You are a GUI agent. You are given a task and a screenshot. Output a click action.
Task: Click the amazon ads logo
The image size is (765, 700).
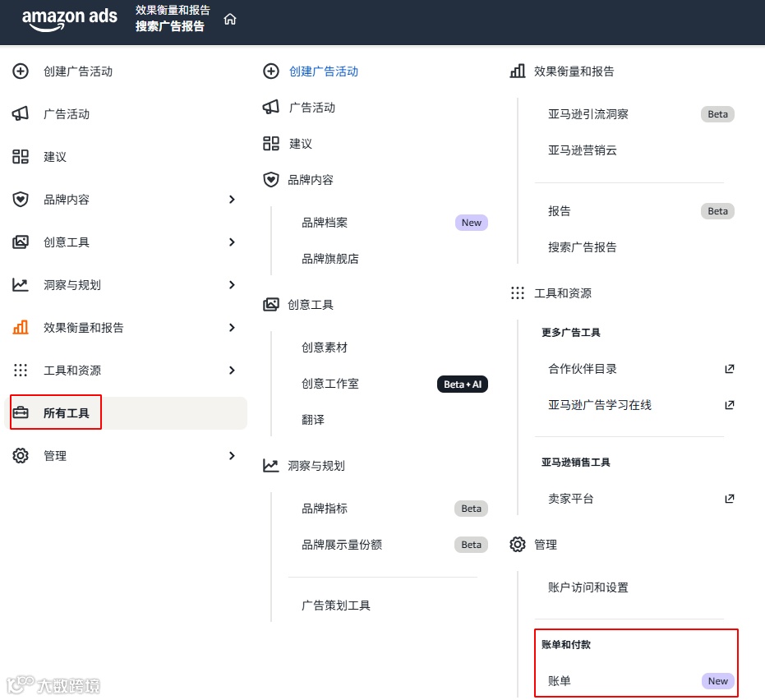69,20
